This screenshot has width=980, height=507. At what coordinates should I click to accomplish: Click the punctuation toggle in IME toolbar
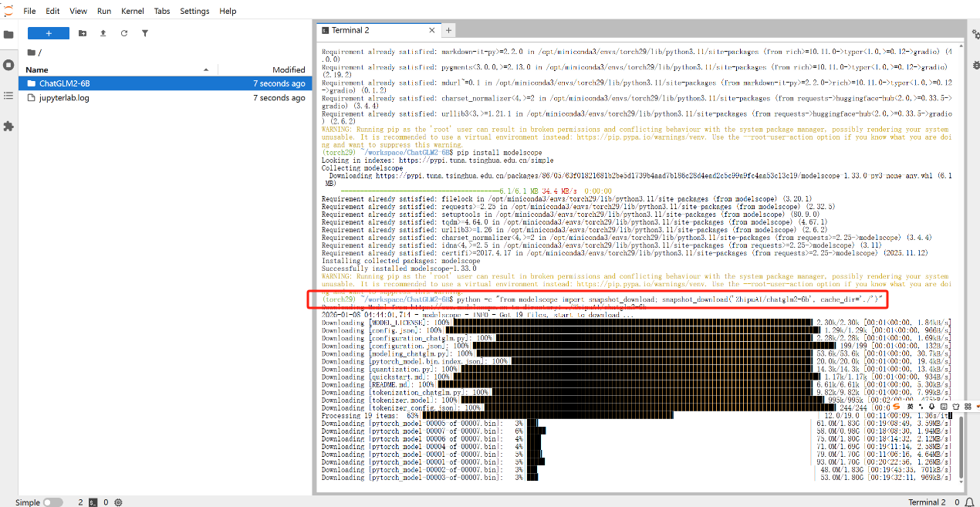pyautogui.click(x=921, y=406)
